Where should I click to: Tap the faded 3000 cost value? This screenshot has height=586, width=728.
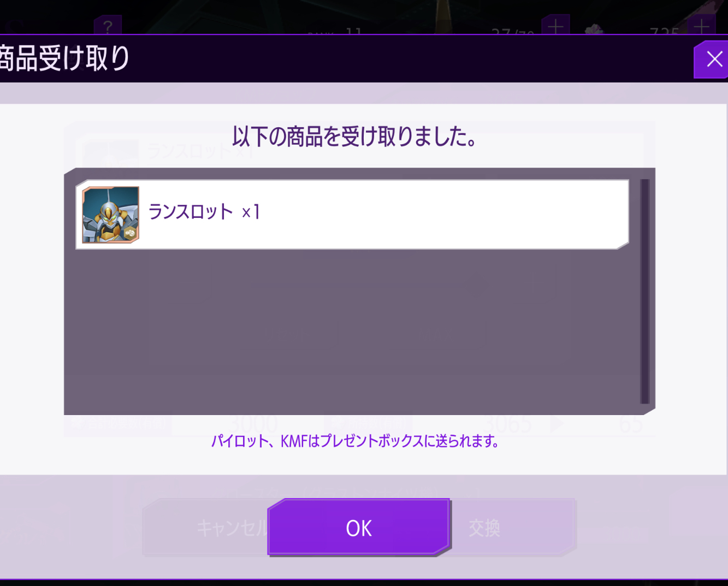(252, 424)
